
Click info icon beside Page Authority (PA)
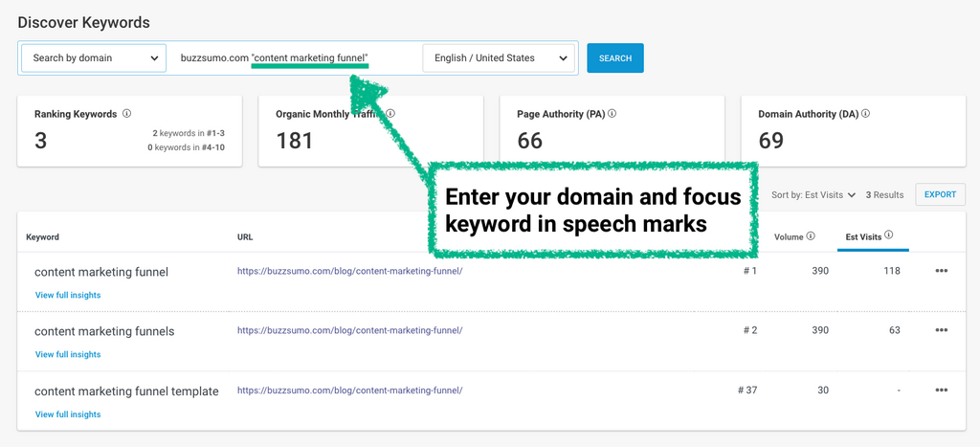tap(612, 114)
